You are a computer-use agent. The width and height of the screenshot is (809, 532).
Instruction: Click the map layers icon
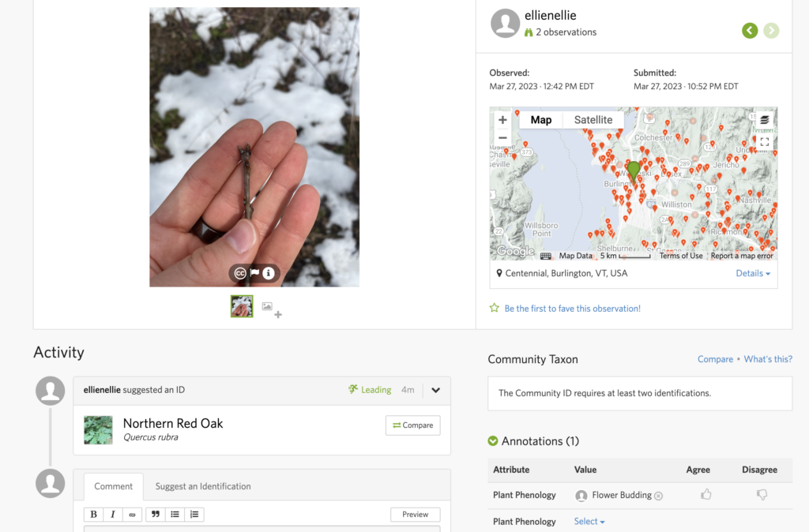tap(764, 120)
